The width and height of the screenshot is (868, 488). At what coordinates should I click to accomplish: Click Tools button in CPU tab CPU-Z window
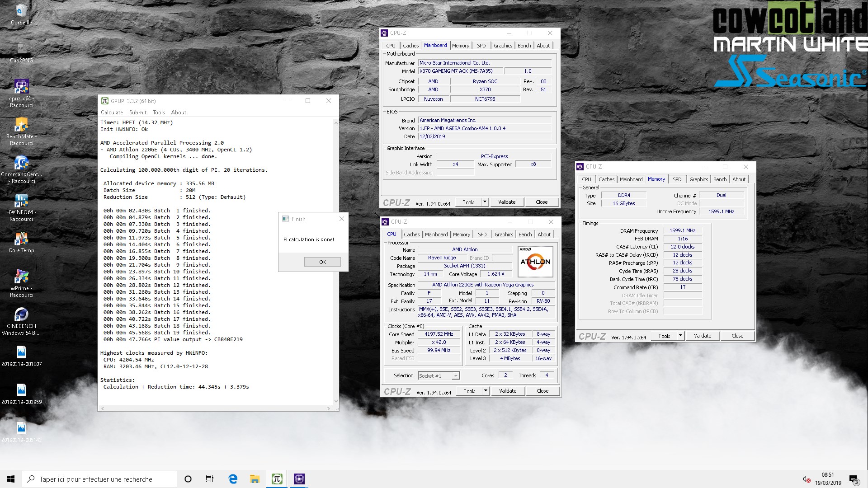pyautogui.click(x=469, y=391)
